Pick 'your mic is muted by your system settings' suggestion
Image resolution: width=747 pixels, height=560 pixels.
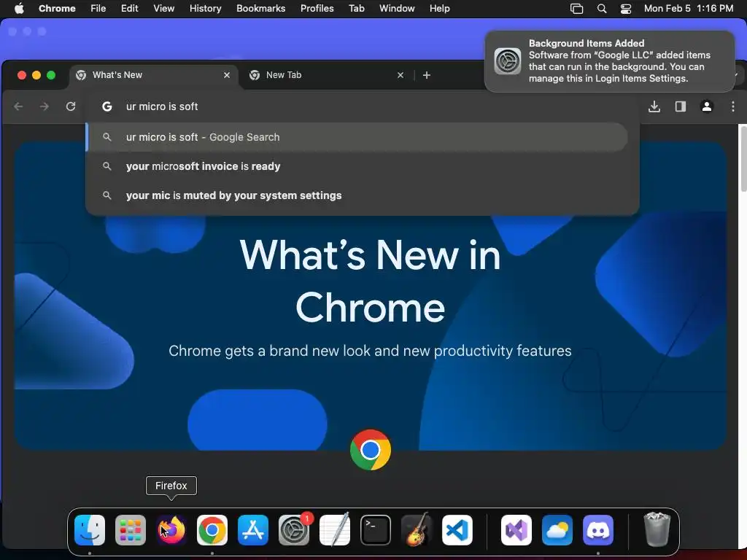click(x=357, y=195)
